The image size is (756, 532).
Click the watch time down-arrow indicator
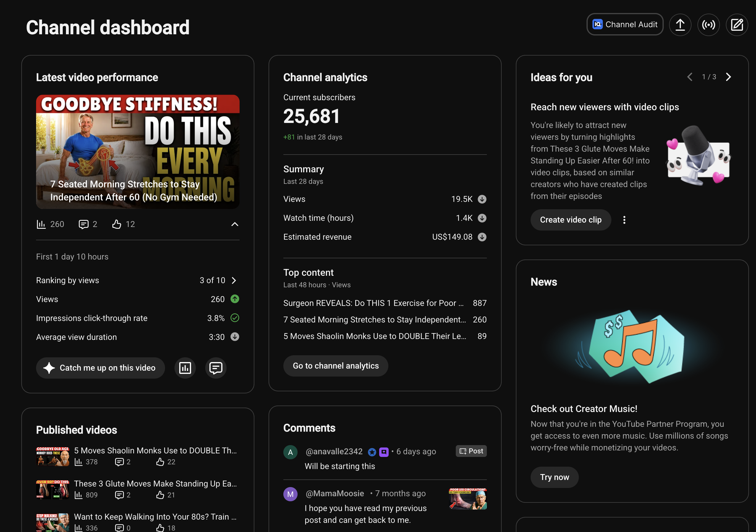(482, 218)
